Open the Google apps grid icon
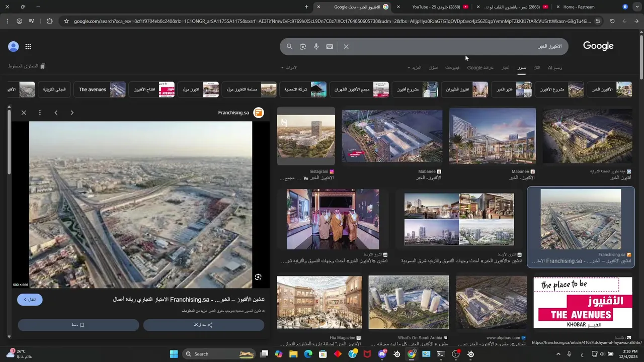644x362 pixels. point(28,47)
